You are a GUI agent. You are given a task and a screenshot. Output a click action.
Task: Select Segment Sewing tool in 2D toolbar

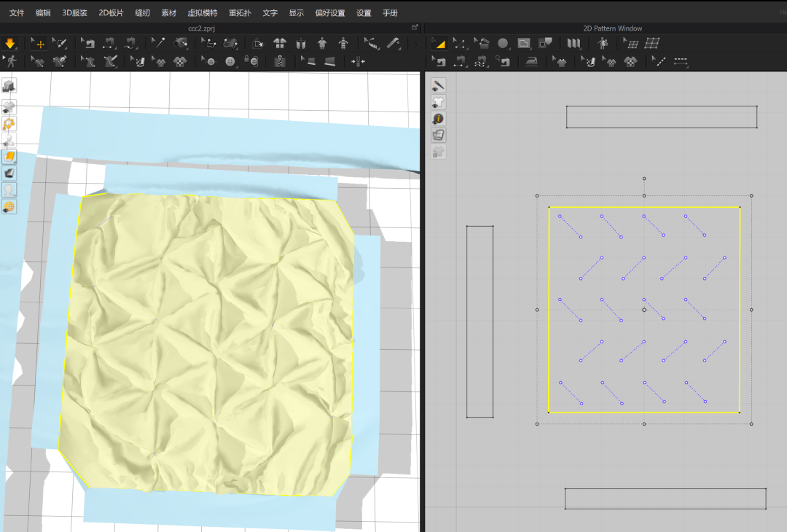460,62
